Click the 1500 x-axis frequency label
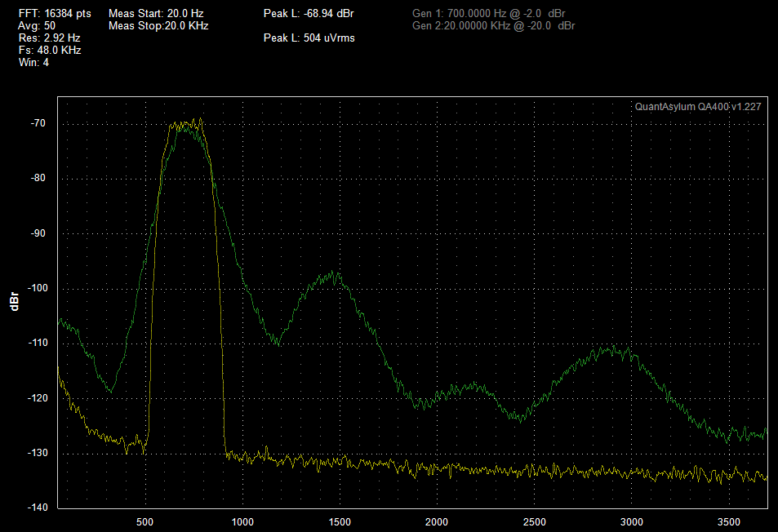Image resolution: width=778 pixels, height=532 pixels. tap(340, 522)
